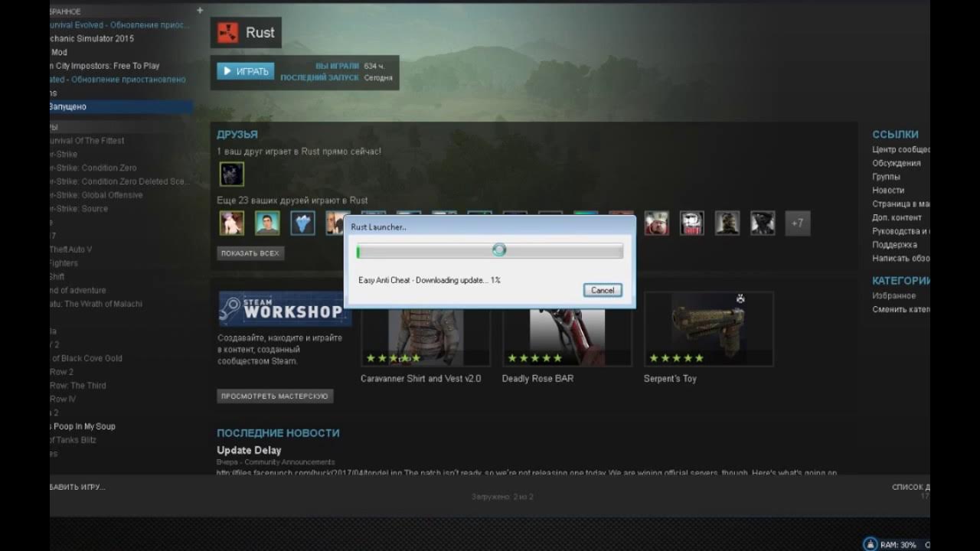This screenshot has height=551, width=980.
Task: Click the Deadly Rose BAR star rating
Action: point(534,358)
